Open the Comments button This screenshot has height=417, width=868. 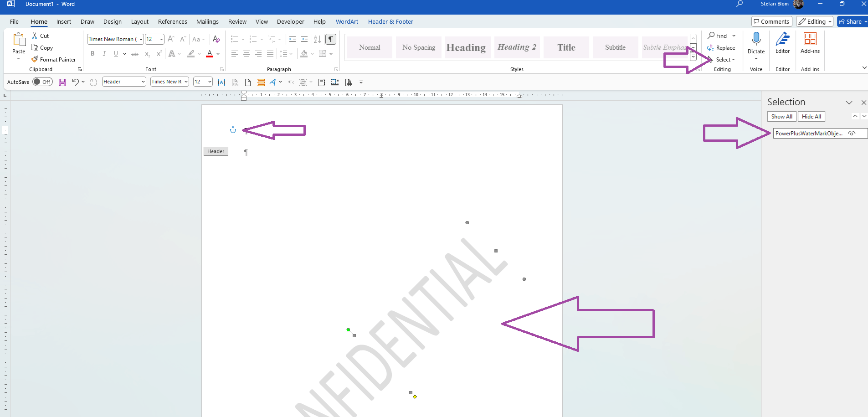pos(771,21)
